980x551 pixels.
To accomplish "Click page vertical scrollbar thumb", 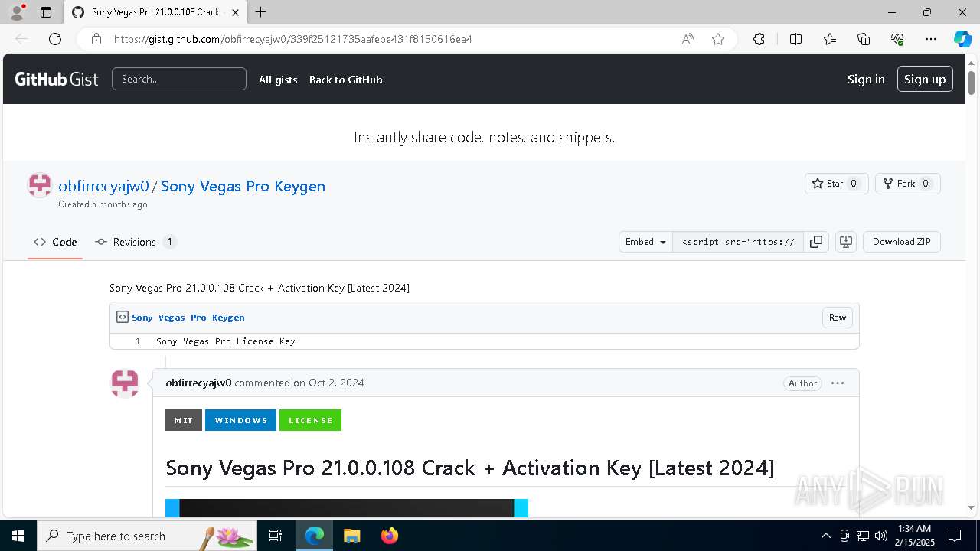I will [972, 82].
